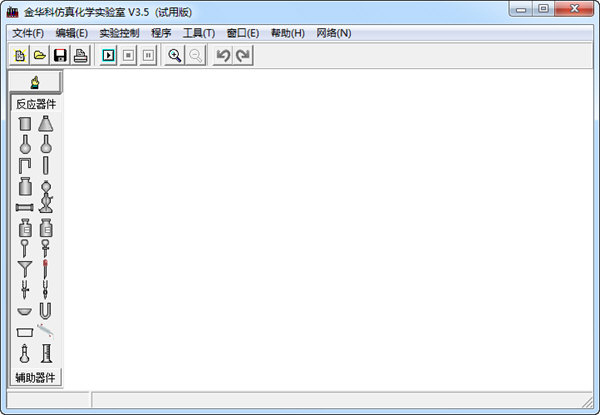The width and height of the screenshot is (600, 415).
Task: Select the evaporating dish
Action: 24,311
